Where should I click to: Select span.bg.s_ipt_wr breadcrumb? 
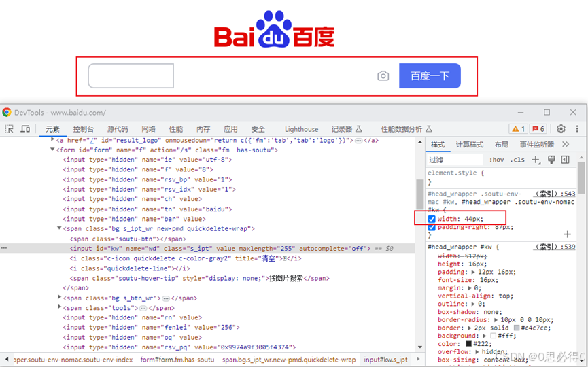[x=289, y=360]
